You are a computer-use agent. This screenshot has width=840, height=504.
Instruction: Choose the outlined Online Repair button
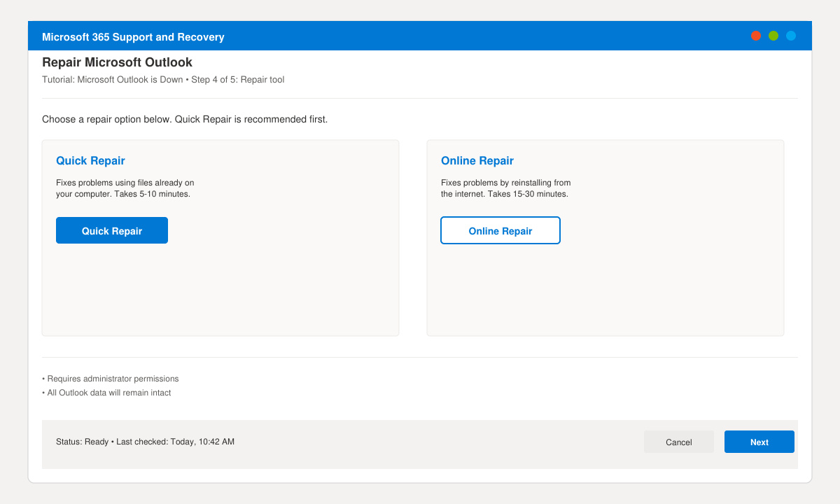coord(500,230)
